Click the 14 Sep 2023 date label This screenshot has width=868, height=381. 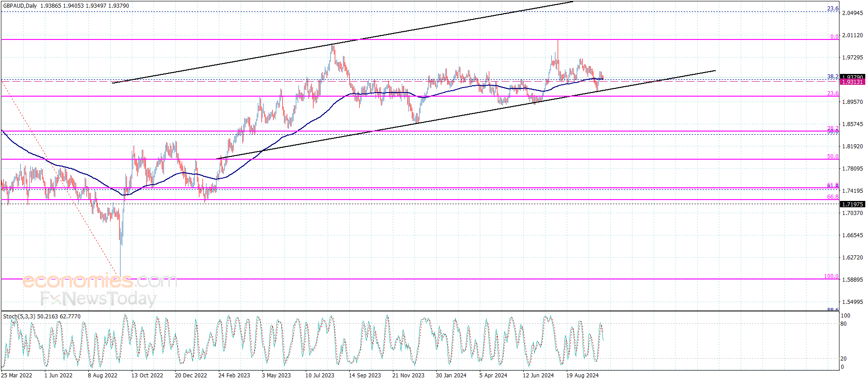pos(365,375)
